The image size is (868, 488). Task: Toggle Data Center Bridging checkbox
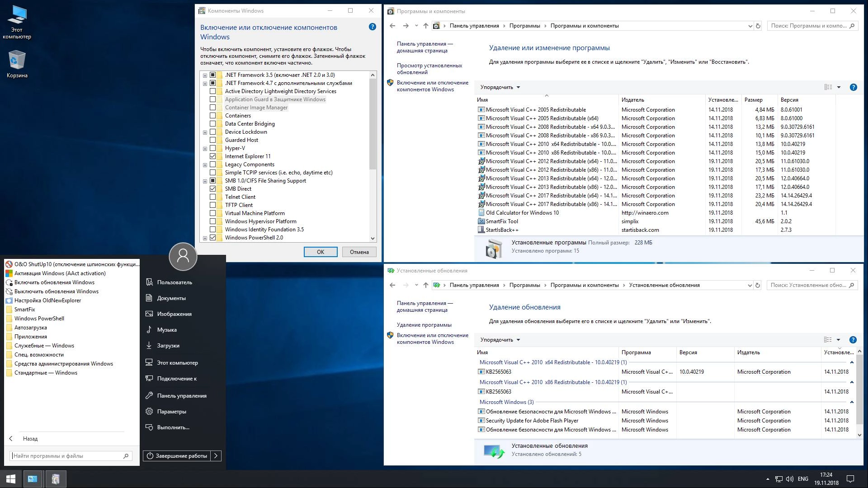point(212,124)
